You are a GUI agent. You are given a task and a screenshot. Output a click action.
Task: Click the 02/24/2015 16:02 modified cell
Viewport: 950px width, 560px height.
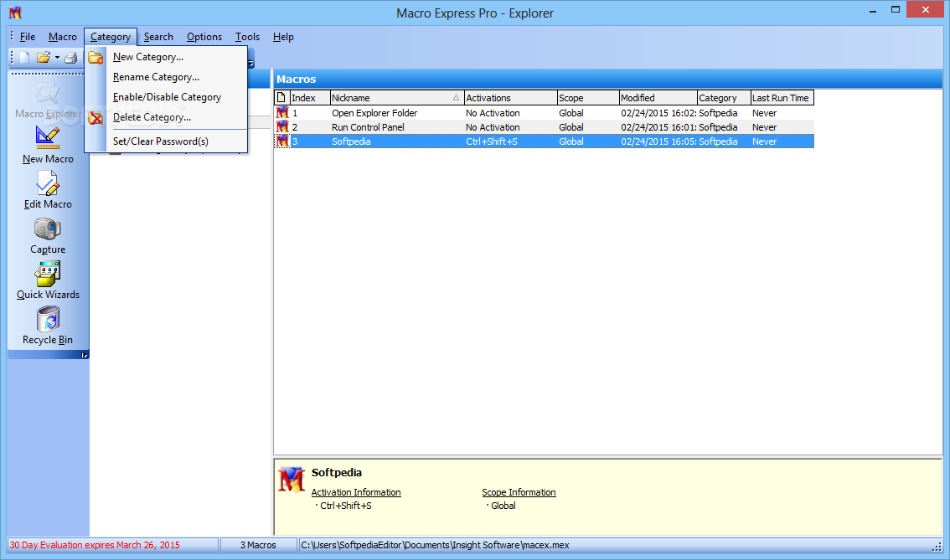coord(658,113)
